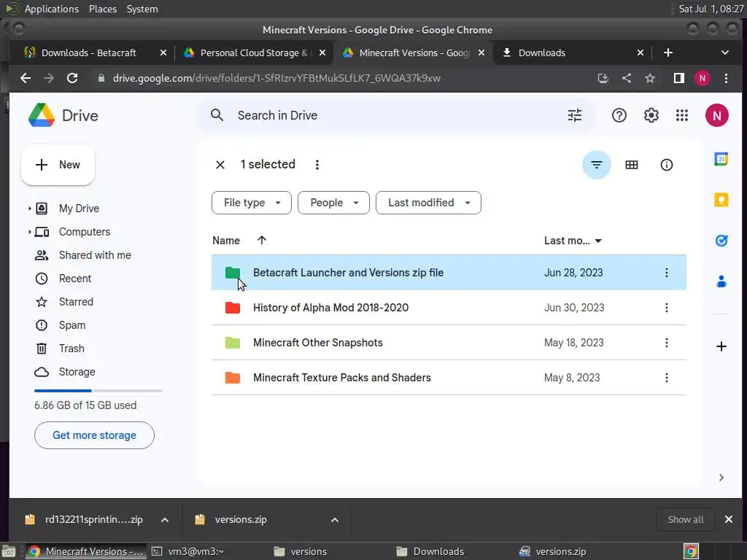747x560 pixels.
Task: Reverse name sort direction arrow
Action: [262, 240]
